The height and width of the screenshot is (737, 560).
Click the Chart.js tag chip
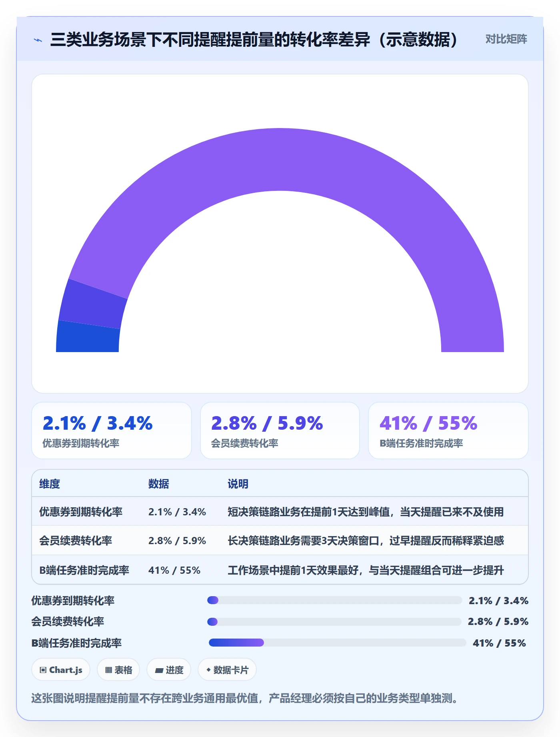coord(61,670)
